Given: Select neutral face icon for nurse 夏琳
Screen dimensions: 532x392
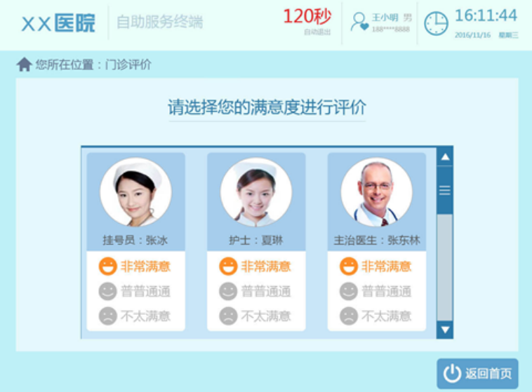Looking at the screenshot, I should click(228, 291).
